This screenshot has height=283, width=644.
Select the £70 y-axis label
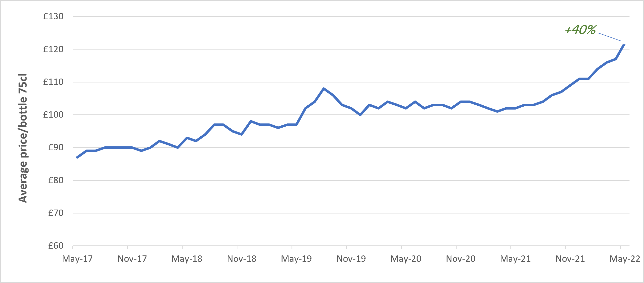pos(56,213)
